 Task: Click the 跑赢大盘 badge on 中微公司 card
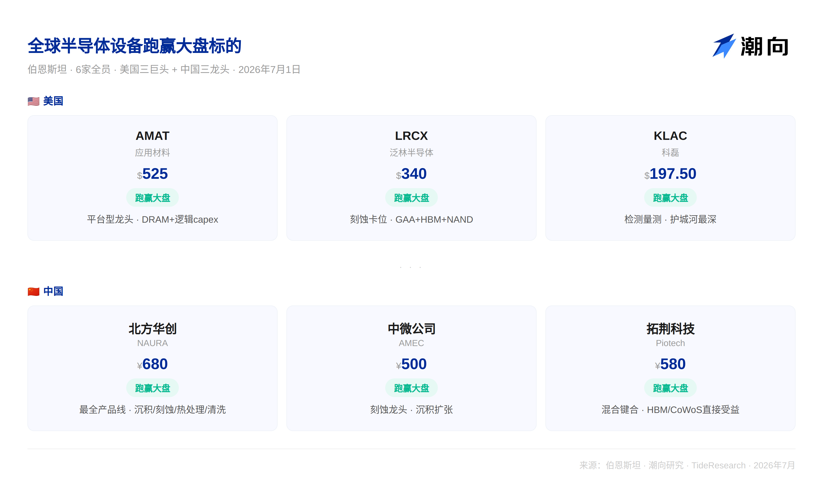coord(411,388)
